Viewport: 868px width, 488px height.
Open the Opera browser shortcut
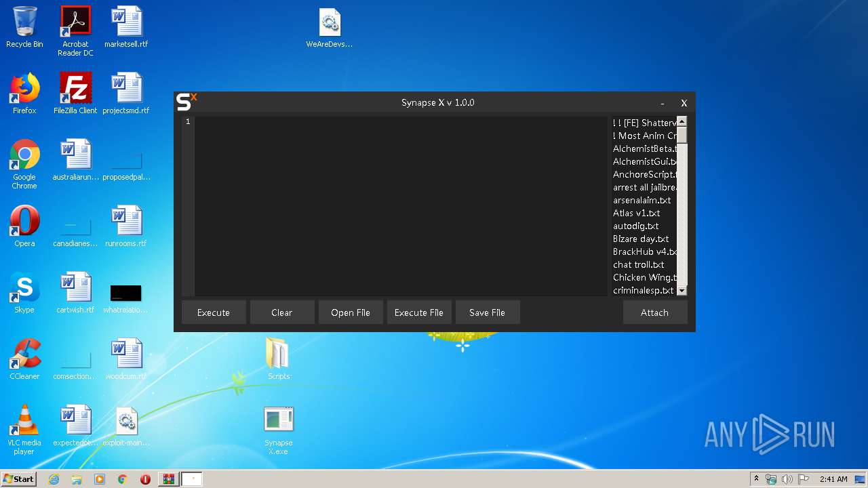point(24,226)
